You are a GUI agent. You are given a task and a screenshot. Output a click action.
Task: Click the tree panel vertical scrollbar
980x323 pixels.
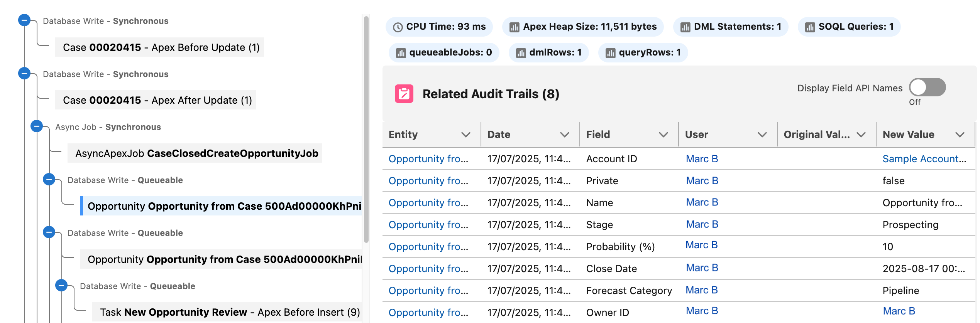coord(366,129)
